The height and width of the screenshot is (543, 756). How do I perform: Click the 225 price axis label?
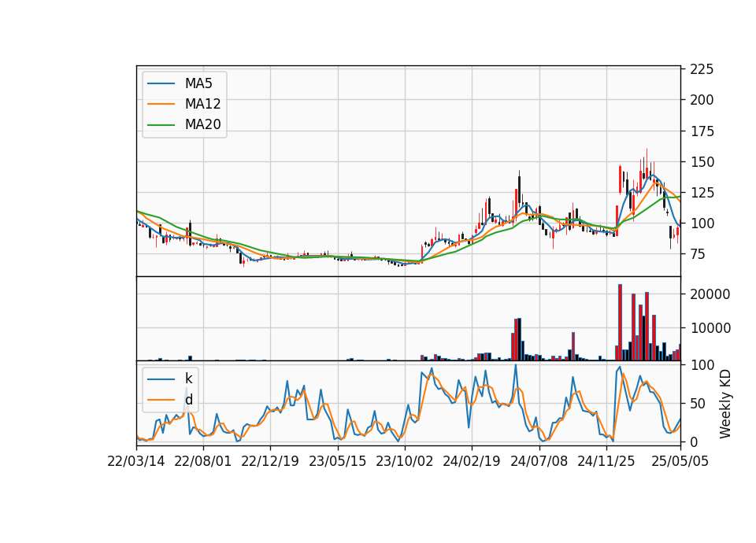pos(702,69)
